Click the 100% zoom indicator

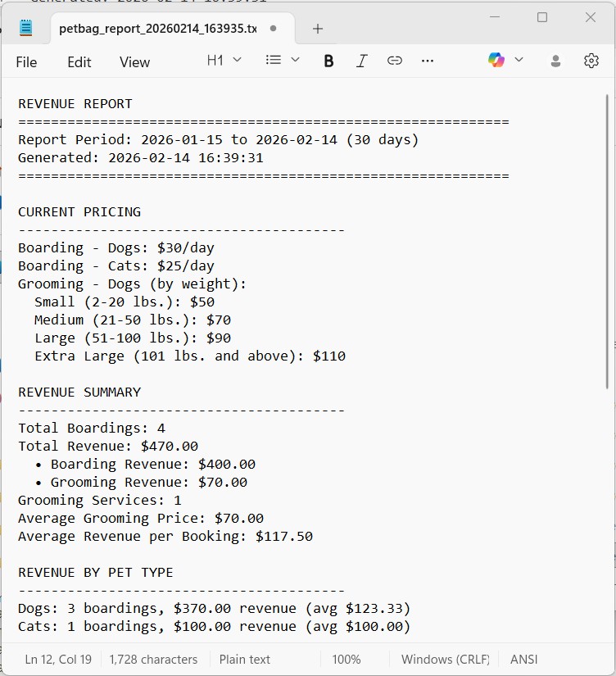346,659
